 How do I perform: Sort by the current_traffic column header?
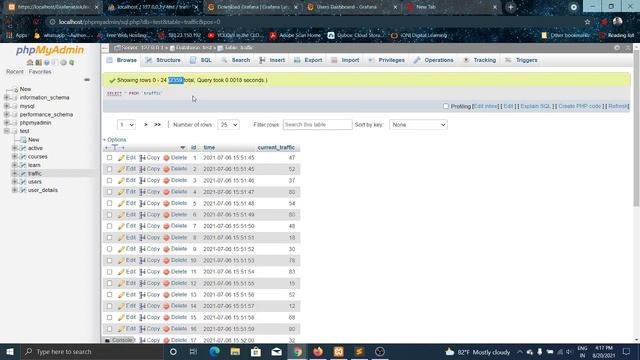276,147
